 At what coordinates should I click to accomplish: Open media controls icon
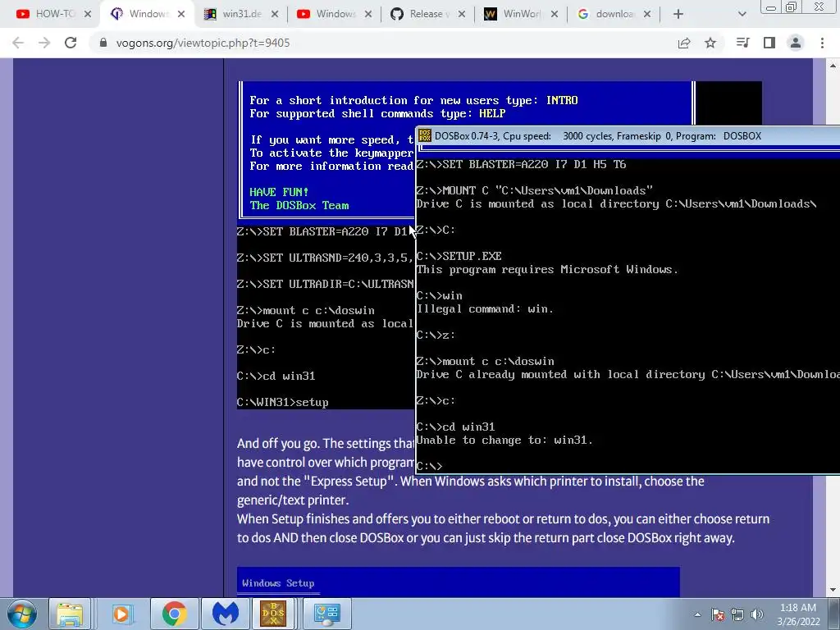(742, 43)
